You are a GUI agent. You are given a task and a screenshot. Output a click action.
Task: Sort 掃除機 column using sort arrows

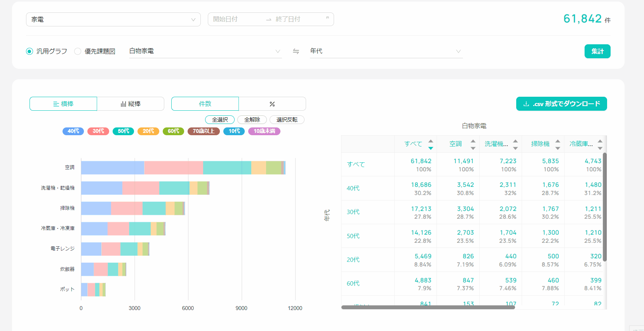(557, 144)
